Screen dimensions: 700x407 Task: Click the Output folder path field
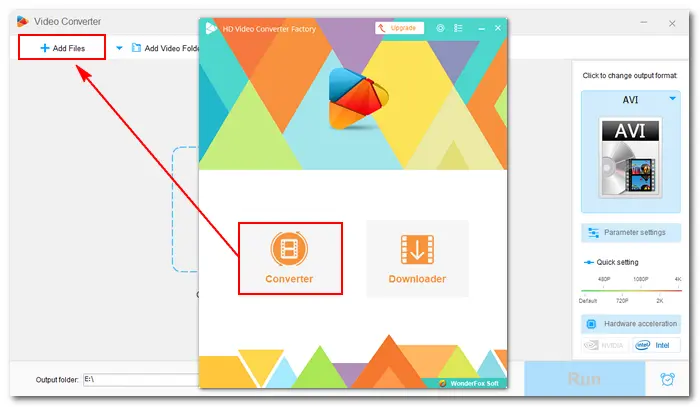(141, 380)
